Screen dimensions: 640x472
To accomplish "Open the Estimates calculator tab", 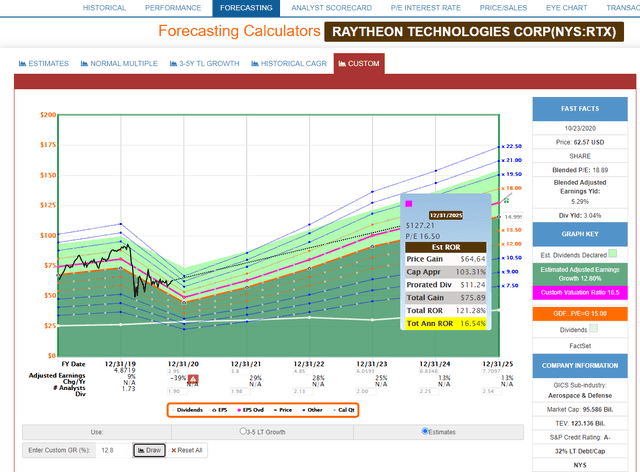I will pos(44,64).
